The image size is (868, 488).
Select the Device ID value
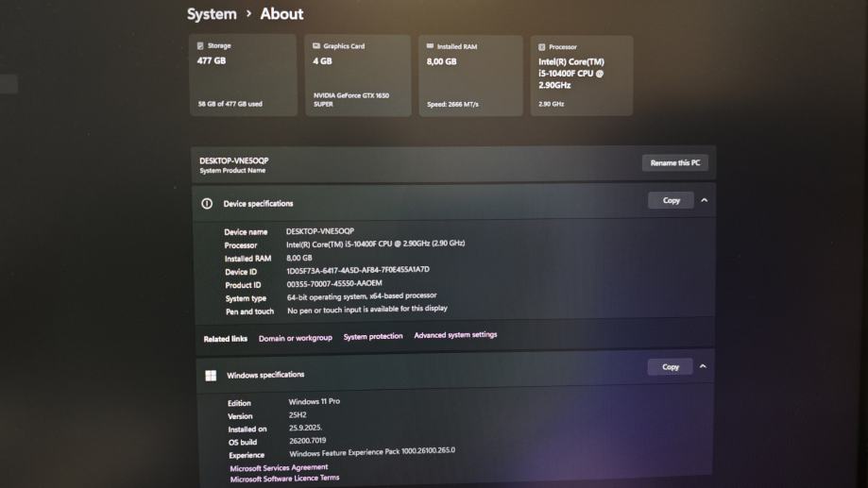pos(358,271)
